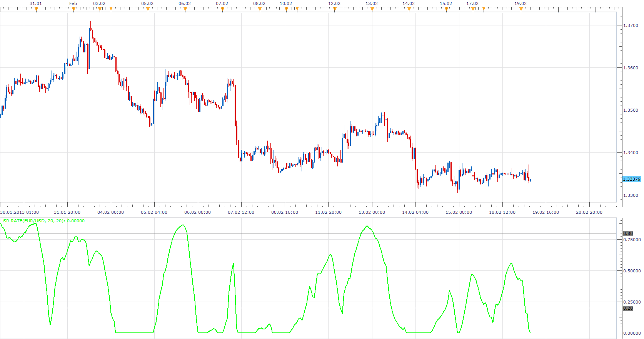This screenshot has height=339, width=644.
Task: Click the 1.3700 price axis label
Action: click(631, 25)
